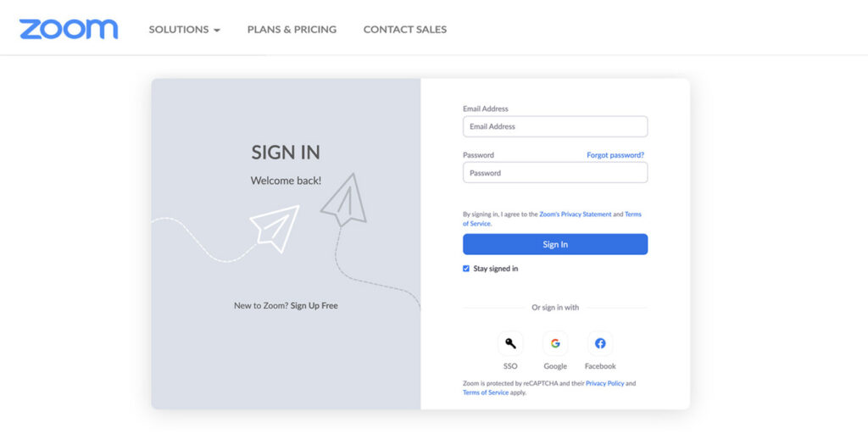Click the Zoom logo
This screenshot has height=434, width=868.
coord(69,29)
